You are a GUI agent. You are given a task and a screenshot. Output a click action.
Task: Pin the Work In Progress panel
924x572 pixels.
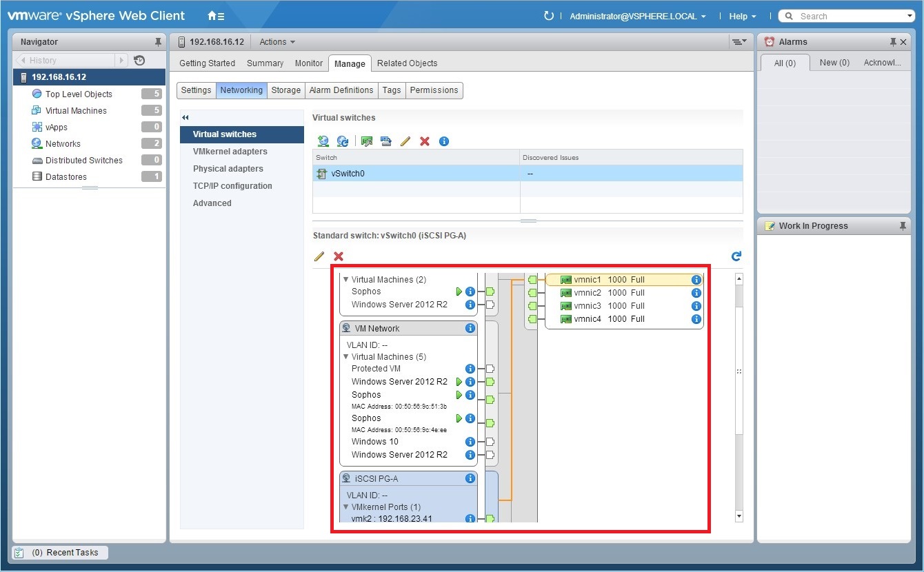903,225
